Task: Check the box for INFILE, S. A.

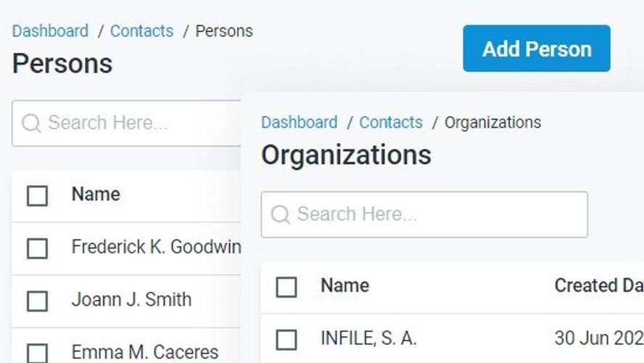Action: coord(286,340)
